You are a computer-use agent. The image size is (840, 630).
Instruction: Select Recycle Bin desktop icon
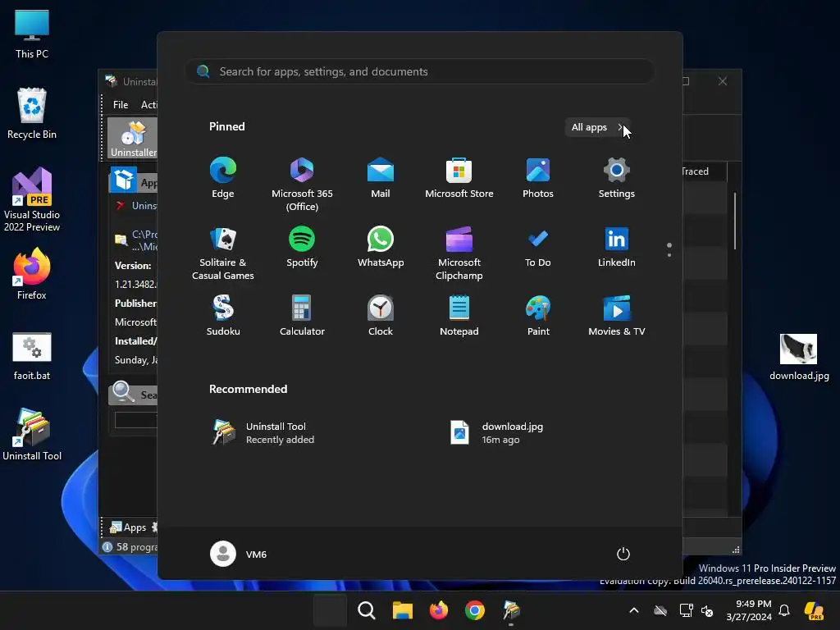pyautogui.click(x=32, y=113)
